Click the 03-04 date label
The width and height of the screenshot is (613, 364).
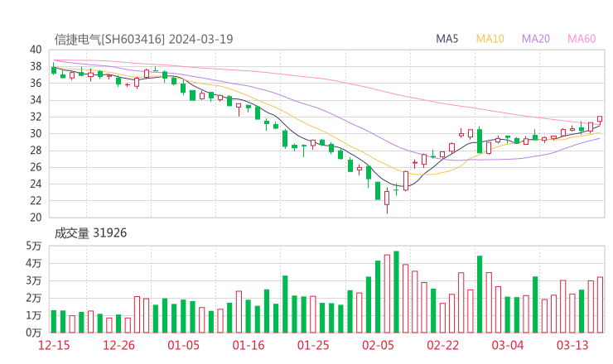click(x=508, y=345)
